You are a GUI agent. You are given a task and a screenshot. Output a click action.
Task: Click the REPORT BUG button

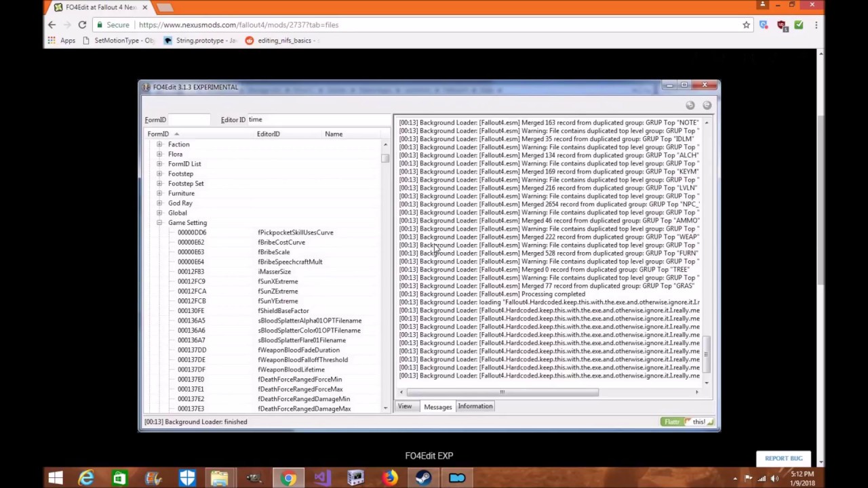click(783, 459)
